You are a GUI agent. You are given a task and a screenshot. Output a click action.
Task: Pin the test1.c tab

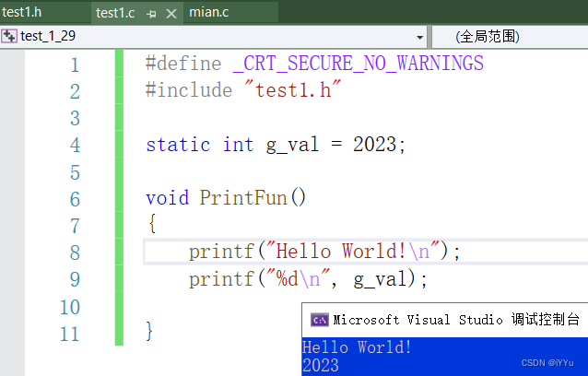click(151, 14)
